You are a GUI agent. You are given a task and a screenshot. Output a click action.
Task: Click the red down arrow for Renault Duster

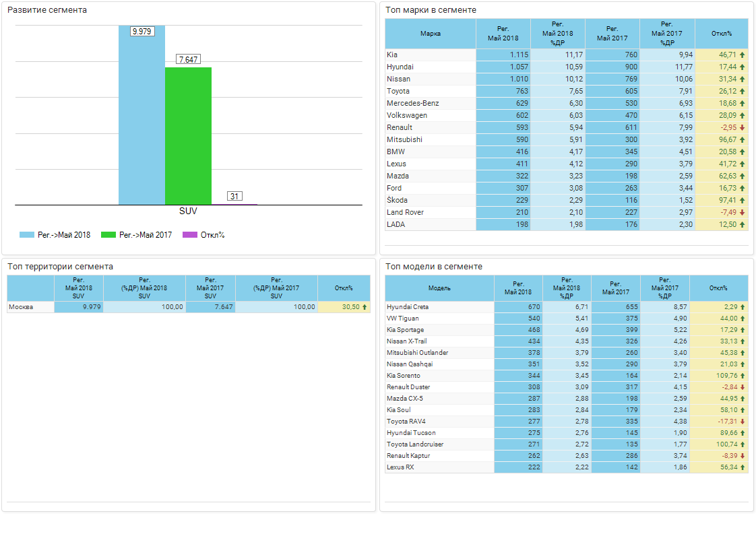point(742,387)
